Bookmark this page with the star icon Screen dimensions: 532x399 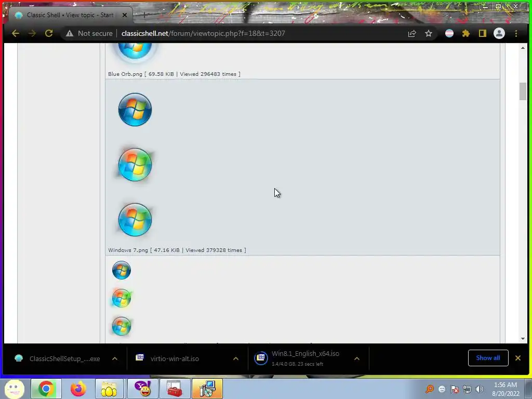point(429,33)
